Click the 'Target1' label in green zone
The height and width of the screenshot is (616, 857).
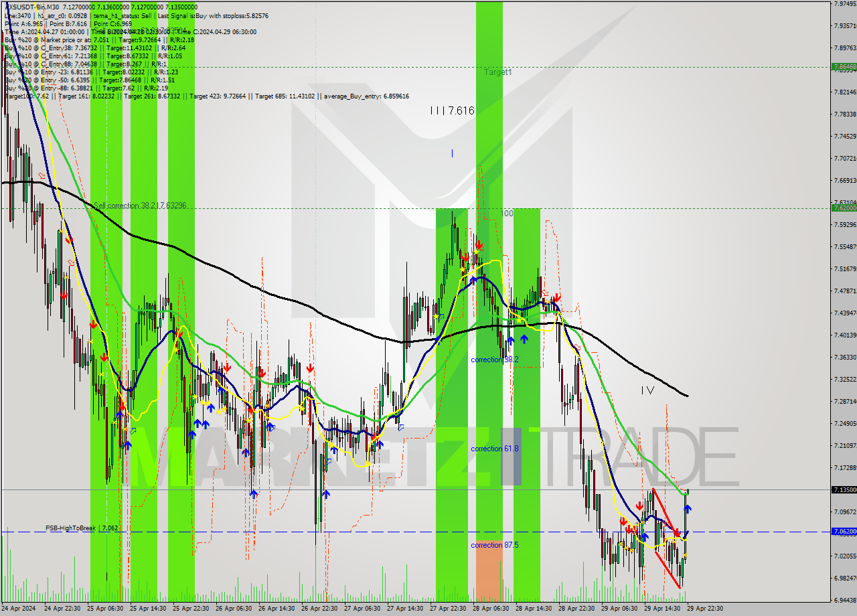point(498,72)
